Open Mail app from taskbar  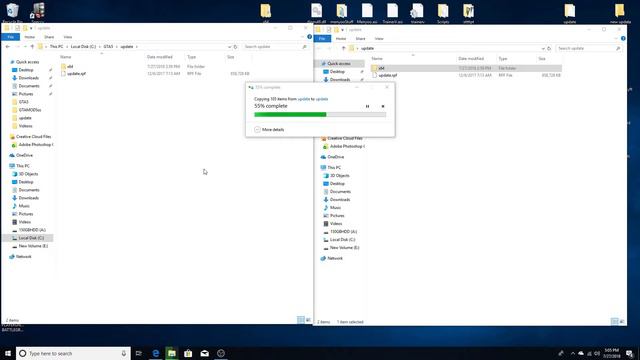(x=204, y=353)
